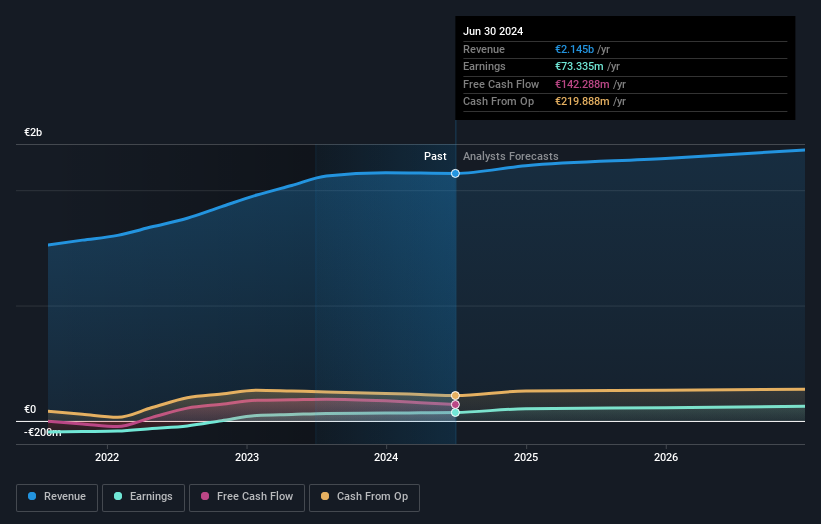
Task: Click the 2024 x-axis label
Action: point(386,457)
